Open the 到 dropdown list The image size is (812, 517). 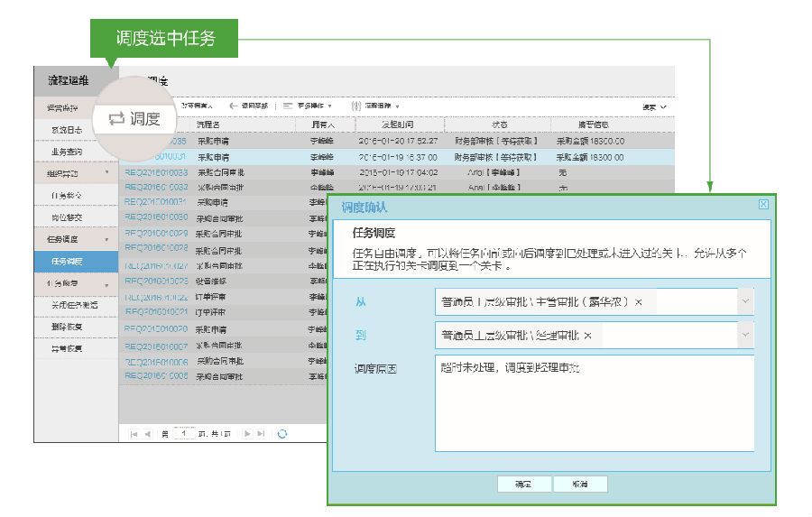(744, 335)
